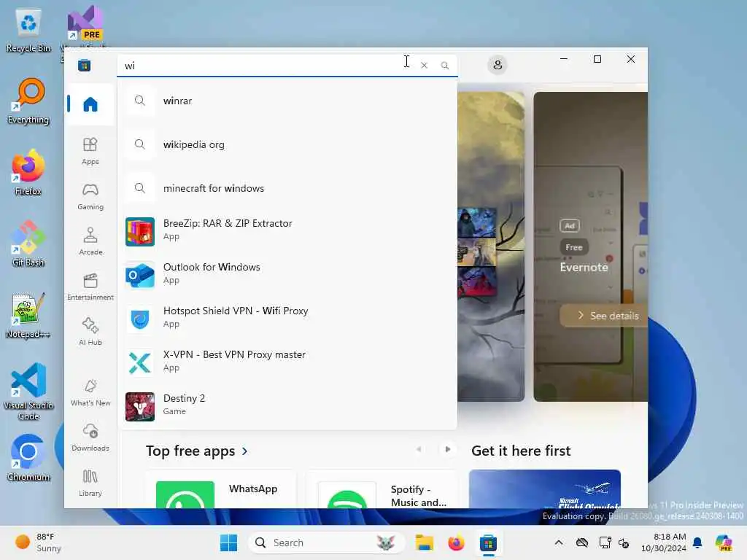Open the Flight Simulator banner

[x=544, y=489]
